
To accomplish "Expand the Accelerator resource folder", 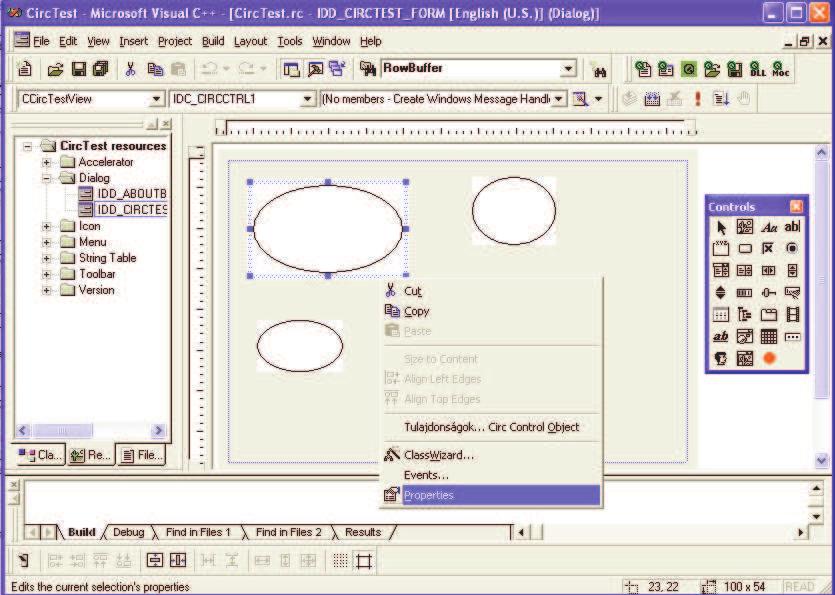I will 47,162.
